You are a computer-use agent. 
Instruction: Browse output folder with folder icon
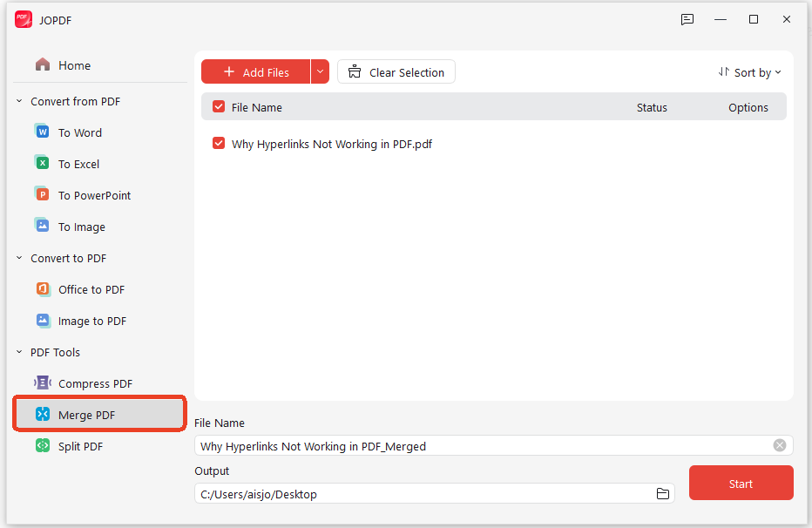(x=663, y=493)
